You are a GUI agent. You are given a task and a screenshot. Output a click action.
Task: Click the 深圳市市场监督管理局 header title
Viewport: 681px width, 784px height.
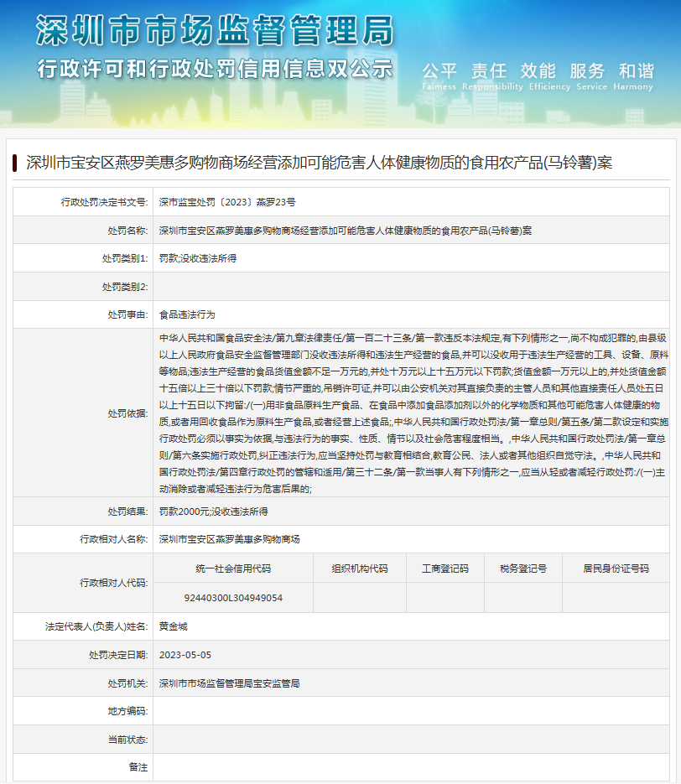[215, 30]
